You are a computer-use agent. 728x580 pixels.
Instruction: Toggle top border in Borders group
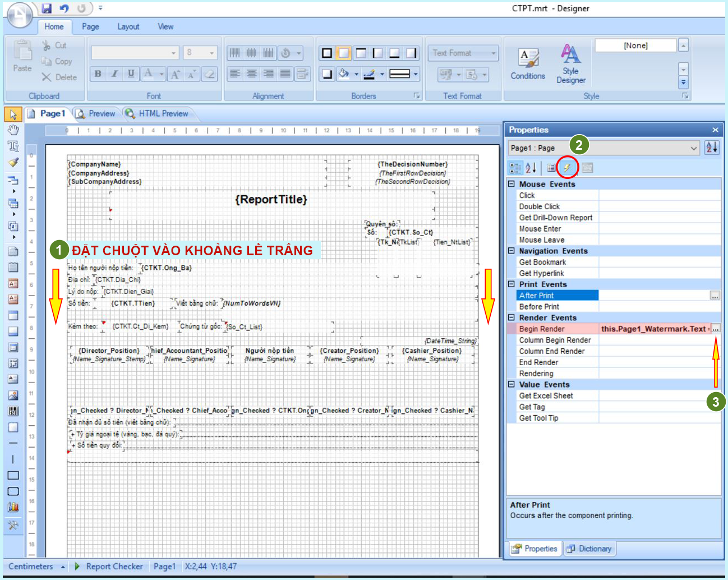(361, 53)
